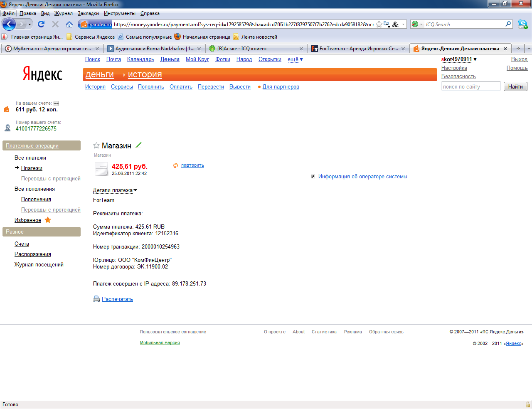
Task: Click Выход to log out
Action: (519, 59)
